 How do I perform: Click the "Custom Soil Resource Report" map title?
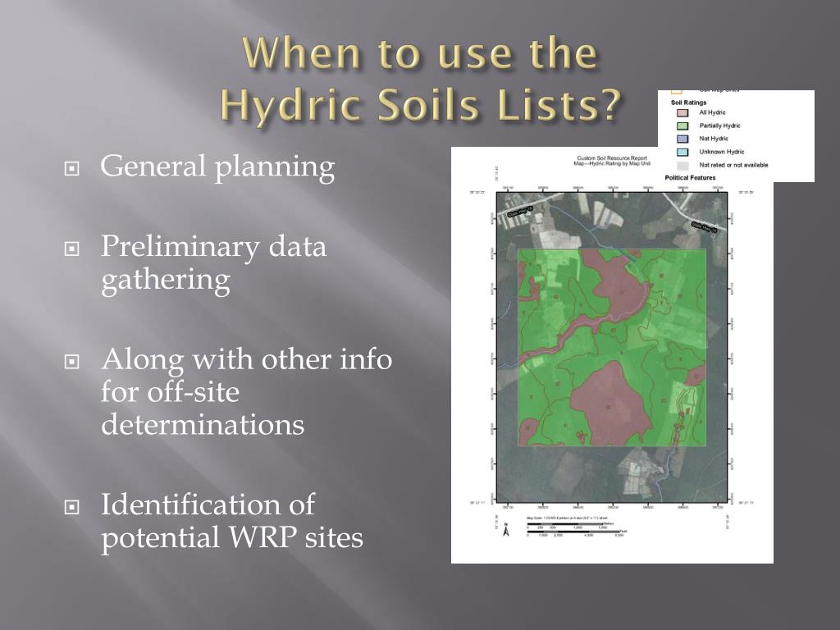612,158
